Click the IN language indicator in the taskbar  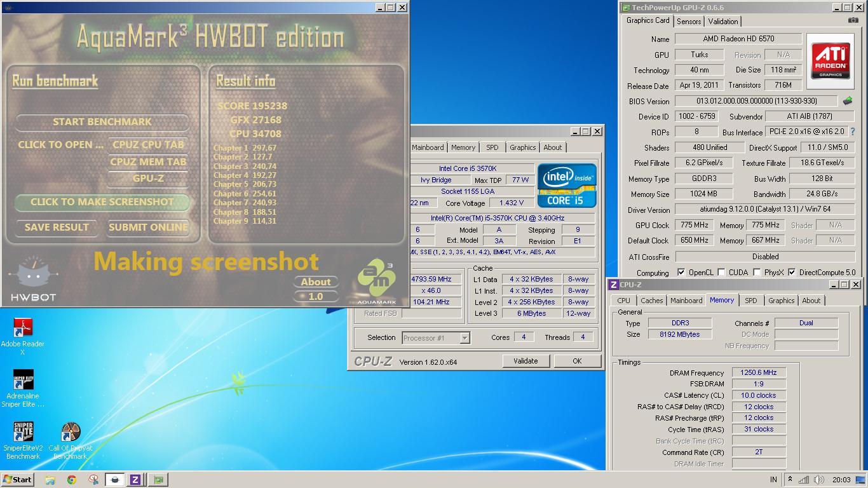pyautogui.click(x=773, y=480)
